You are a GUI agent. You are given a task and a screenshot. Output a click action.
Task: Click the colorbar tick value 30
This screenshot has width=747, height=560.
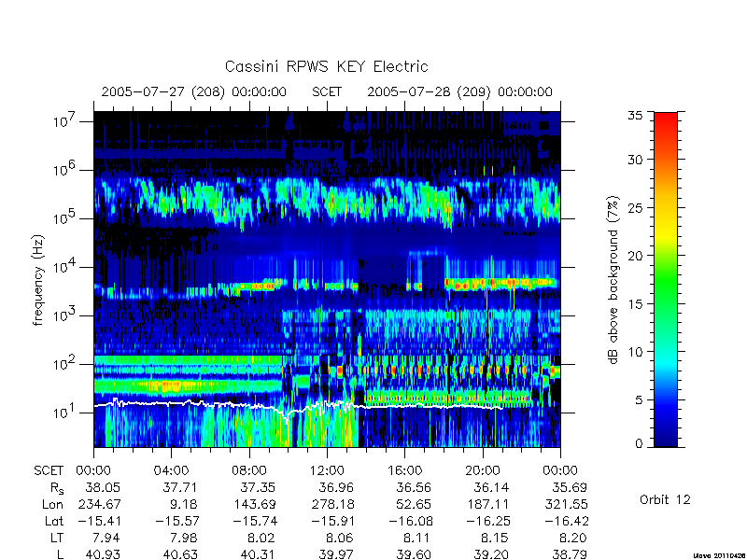click(x=635, y=160)
